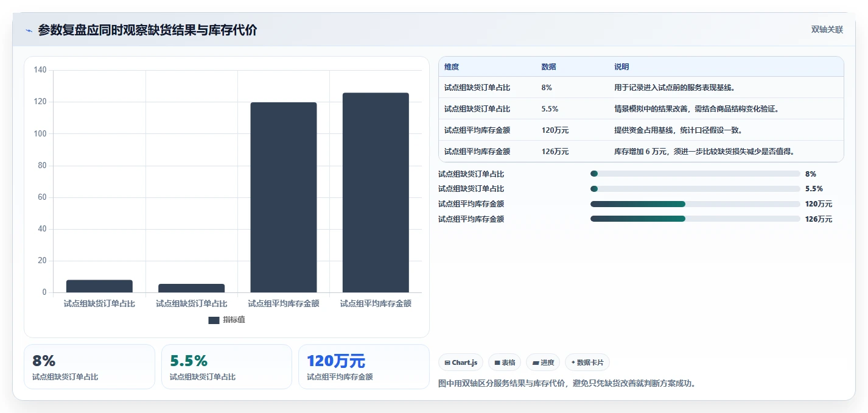Click the tallest bar in the chart

click(376, 192)
